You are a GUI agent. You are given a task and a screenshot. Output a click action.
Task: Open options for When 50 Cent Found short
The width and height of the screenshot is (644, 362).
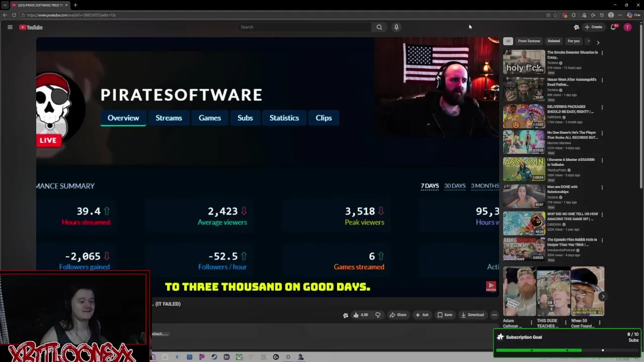[x=599, y=322]
